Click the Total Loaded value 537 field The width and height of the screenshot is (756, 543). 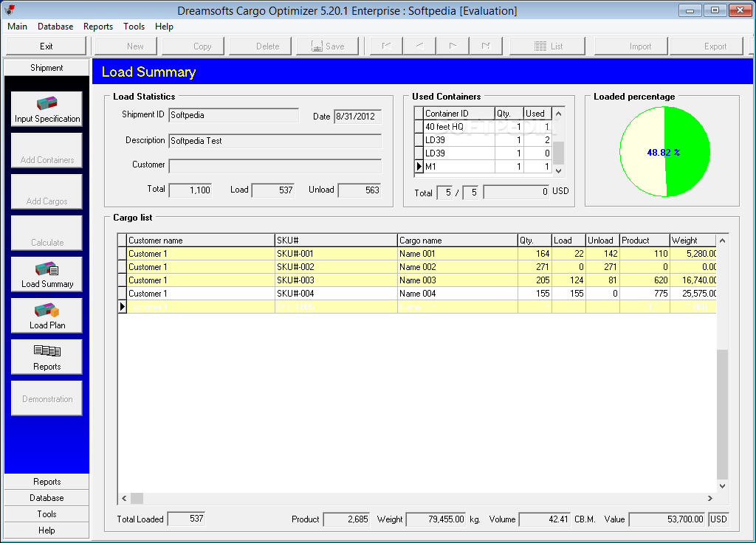186,519
